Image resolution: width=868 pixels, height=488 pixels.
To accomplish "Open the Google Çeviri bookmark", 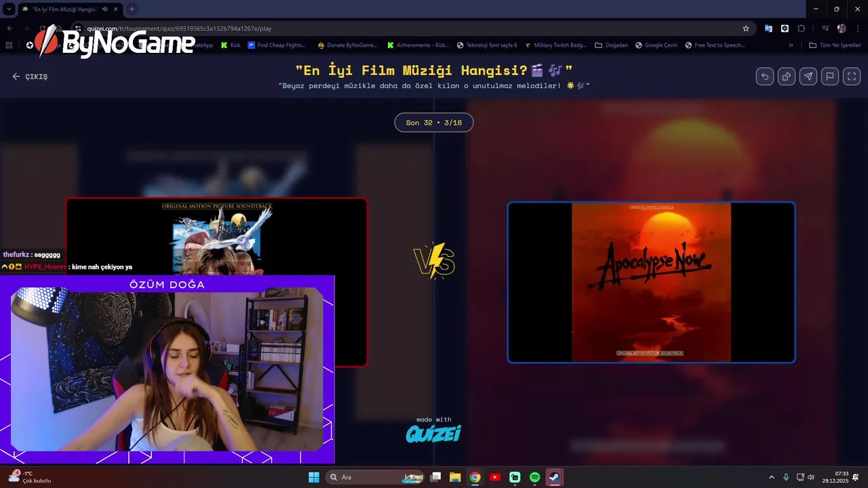I will click(x=656, y=45).
